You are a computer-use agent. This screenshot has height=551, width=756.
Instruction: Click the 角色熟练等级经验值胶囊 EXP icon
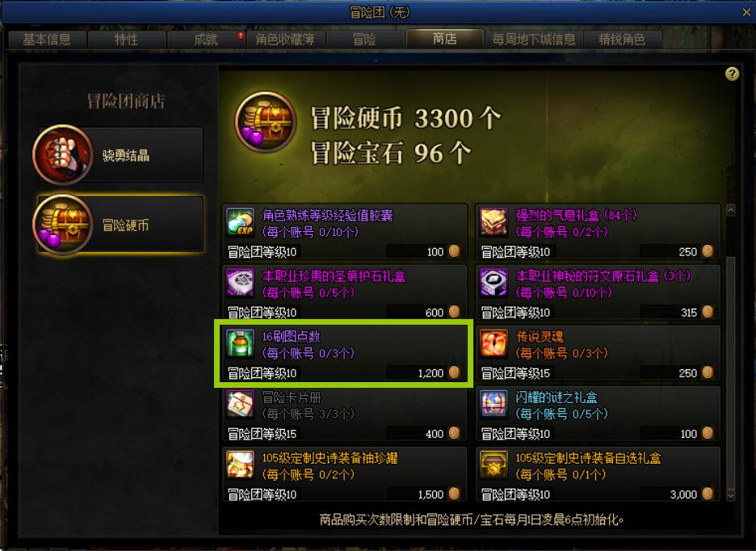(240, 222)
